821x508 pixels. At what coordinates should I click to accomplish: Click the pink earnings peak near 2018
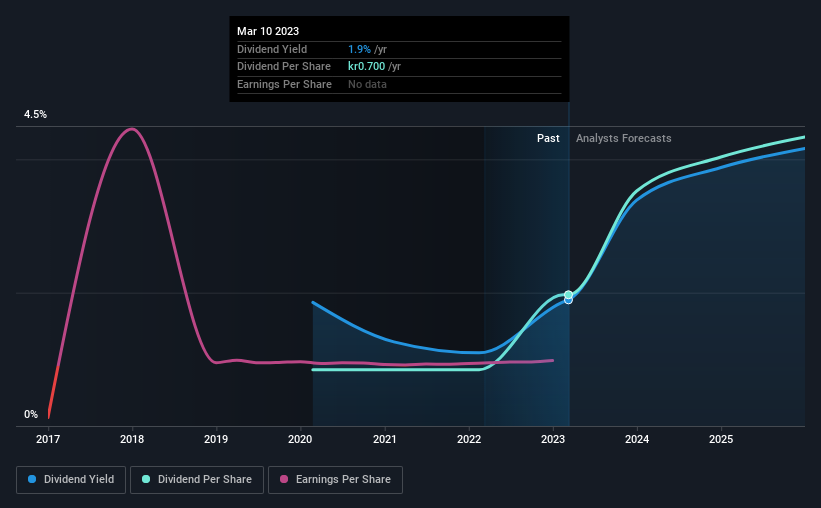click(132, 129)
